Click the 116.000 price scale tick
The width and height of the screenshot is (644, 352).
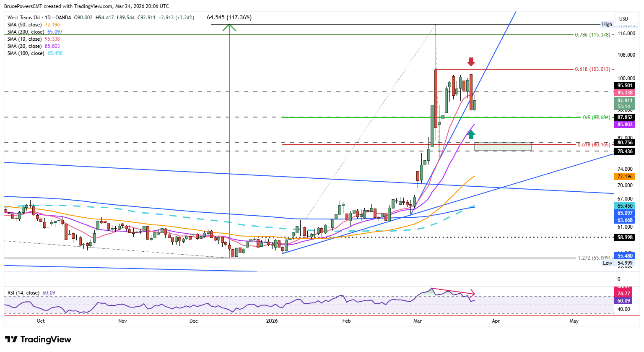[x=626, y=34]
